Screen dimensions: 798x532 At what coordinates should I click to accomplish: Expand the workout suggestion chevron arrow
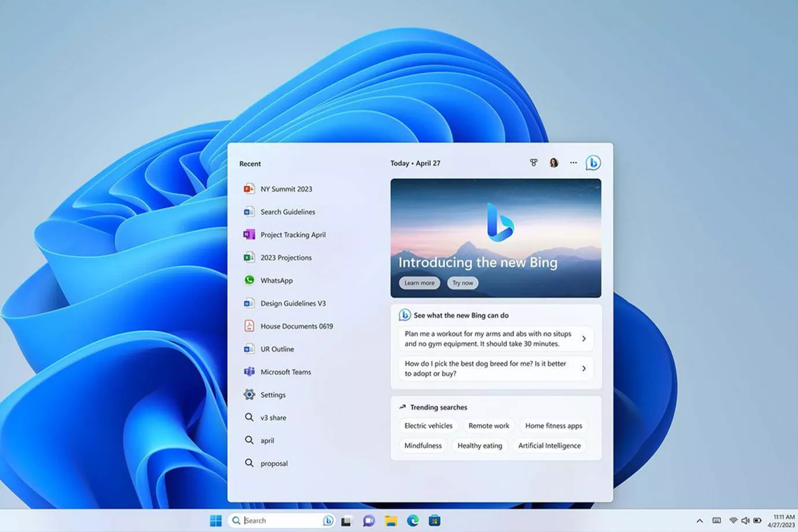click(x=583, y=339)
